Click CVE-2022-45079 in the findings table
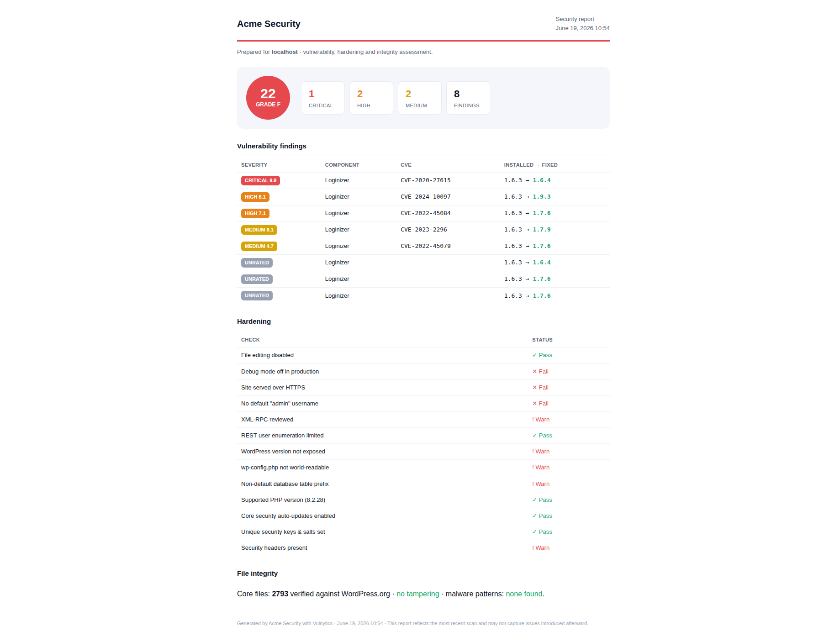The image size is (840, 642). [x=426, y=246]
